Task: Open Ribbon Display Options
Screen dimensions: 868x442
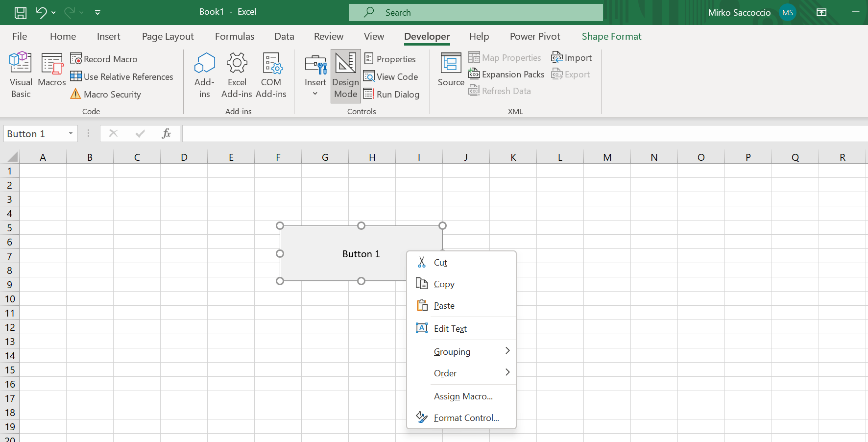Action: click(821, 13)
